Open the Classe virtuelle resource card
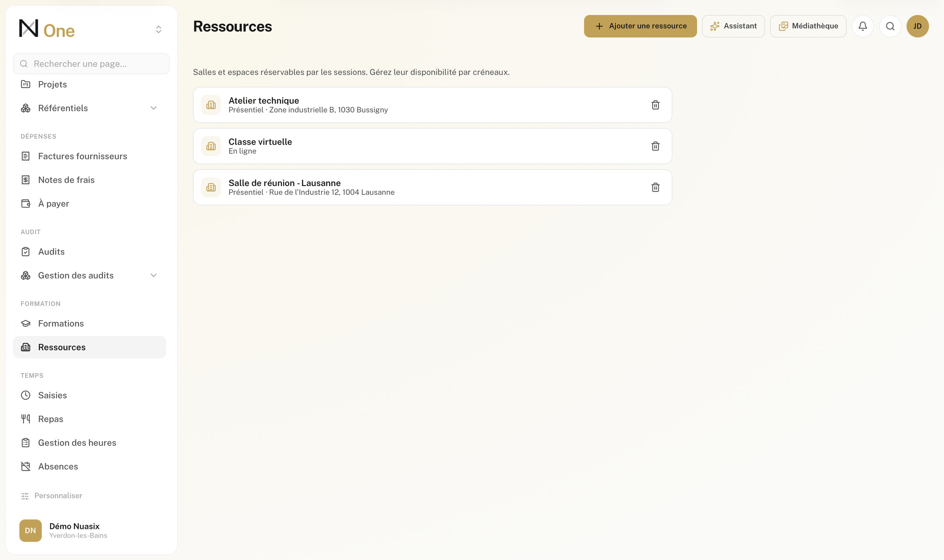The width and height of the screenshot is (944, 560). tap(432, 146)
